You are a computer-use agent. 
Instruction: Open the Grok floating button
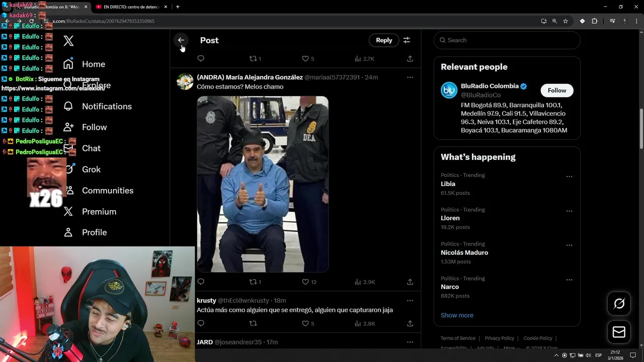pyautogui.click(x=619, y=303)
